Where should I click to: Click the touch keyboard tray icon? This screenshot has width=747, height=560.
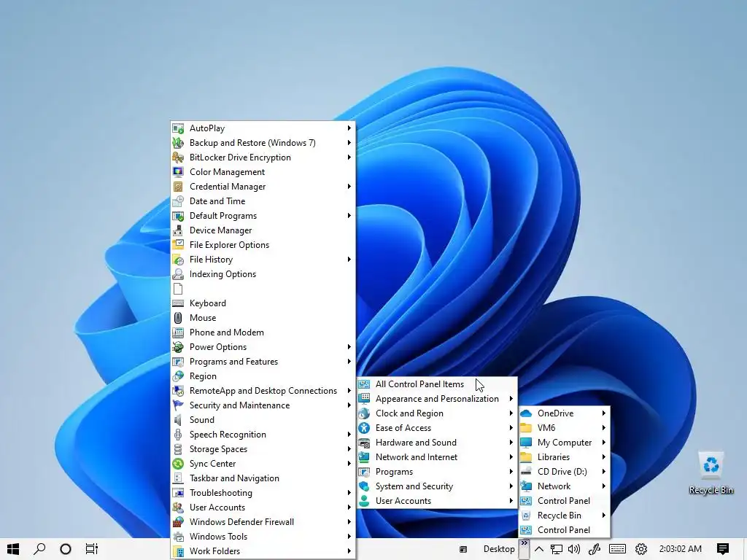click(x=617, y=549)
